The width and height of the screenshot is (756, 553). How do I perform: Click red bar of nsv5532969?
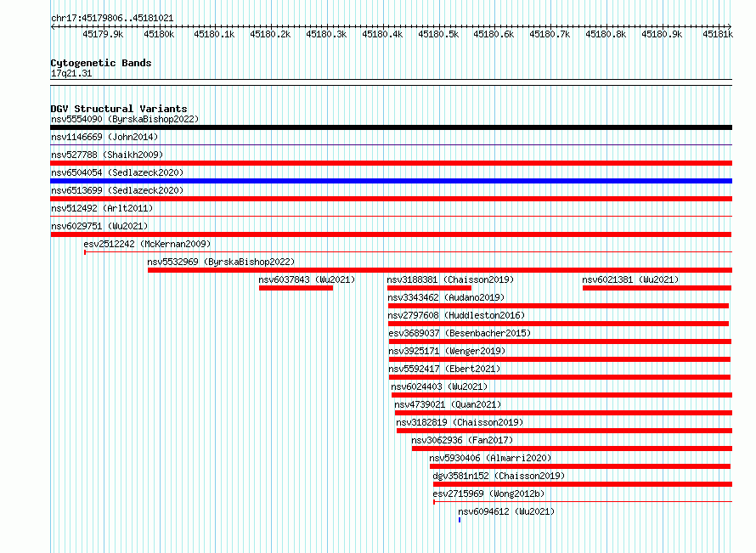pos(440,270)
